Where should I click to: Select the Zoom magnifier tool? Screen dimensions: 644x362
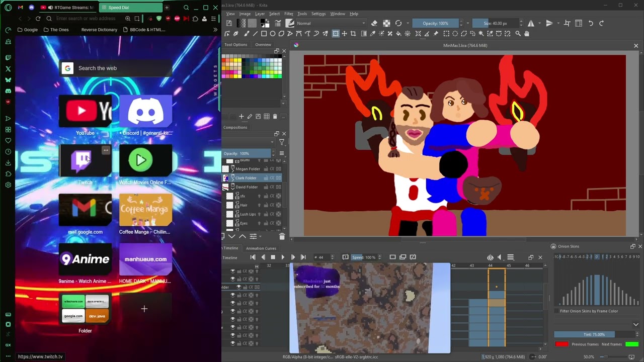(518, 34)
